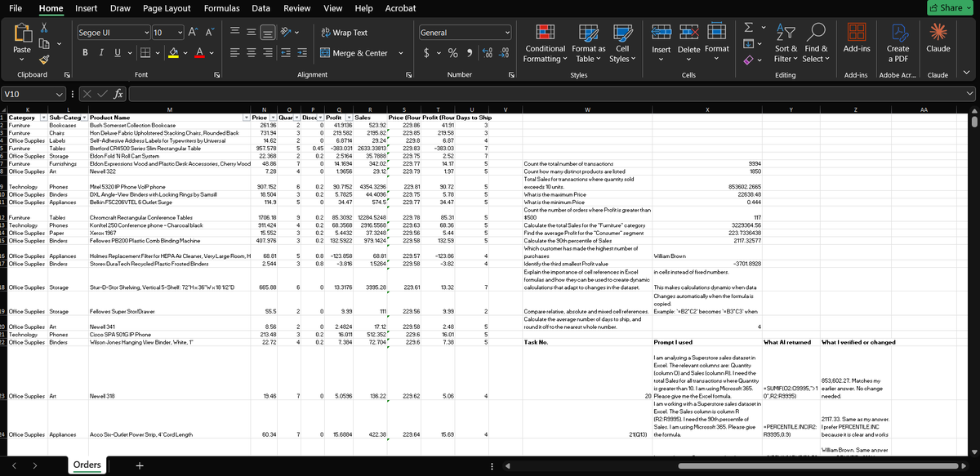Image resolution: width=980 pixels, height=476 pixels.
Task: Select the Orders sheet tab
Action: point(87,465)
